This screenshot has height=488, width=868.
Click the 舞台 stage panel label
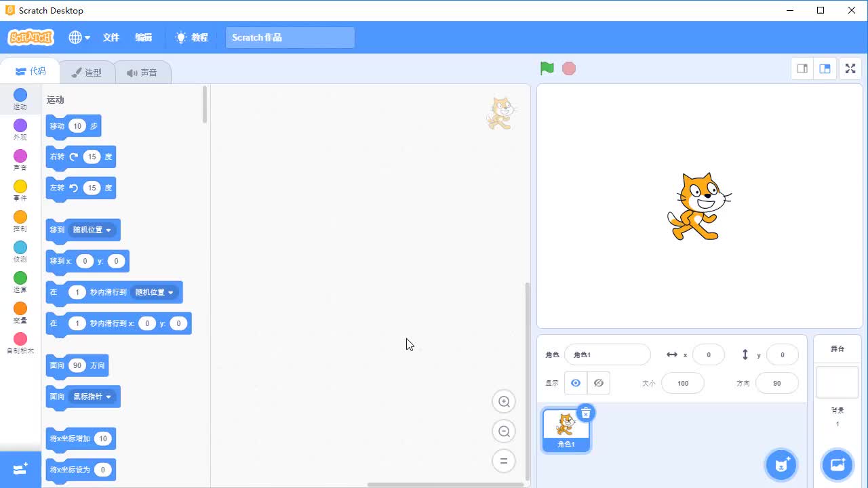coord(837,349)
